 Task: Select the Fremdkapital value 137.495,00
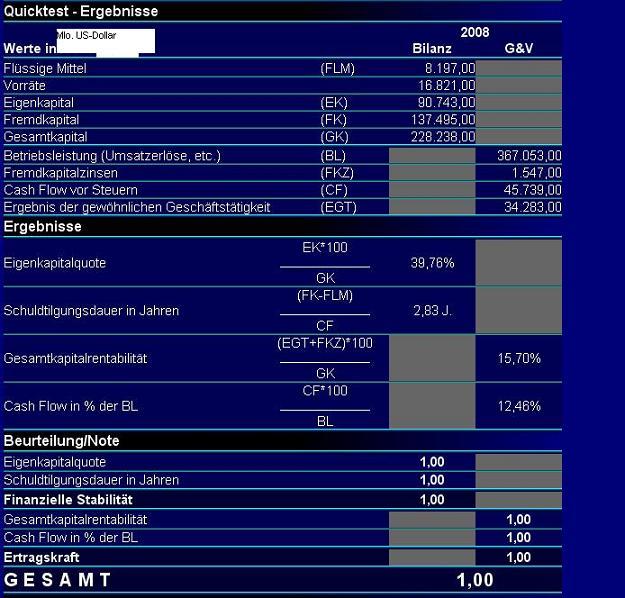[x=443, y=120]
